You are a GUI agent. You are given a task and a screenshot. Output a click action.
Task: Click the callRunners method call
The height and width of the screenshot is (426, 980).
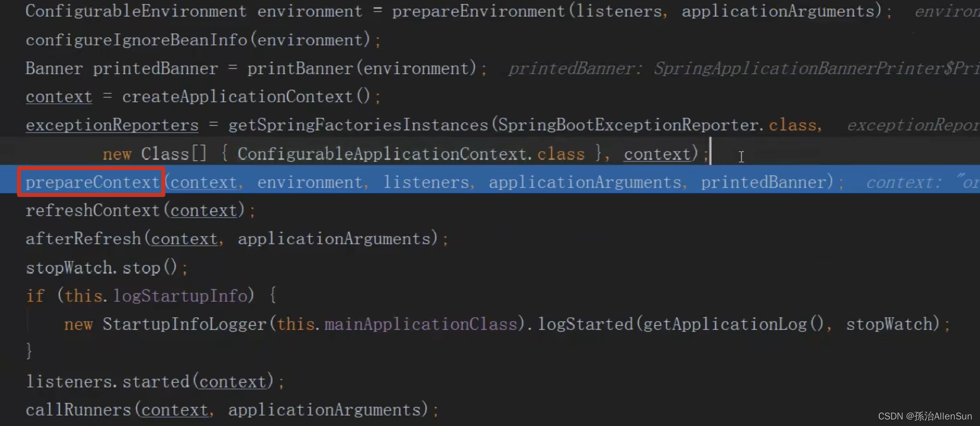tap(78, 411)
